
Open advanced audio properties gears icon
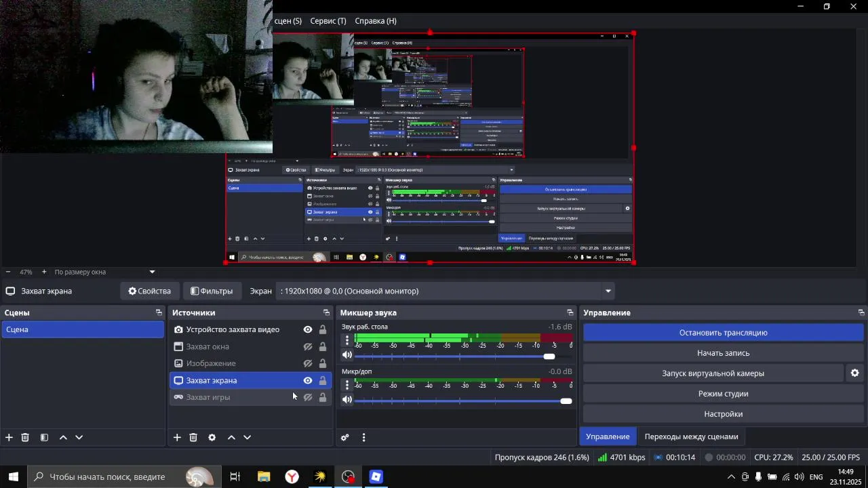click(x=344, y=437)
